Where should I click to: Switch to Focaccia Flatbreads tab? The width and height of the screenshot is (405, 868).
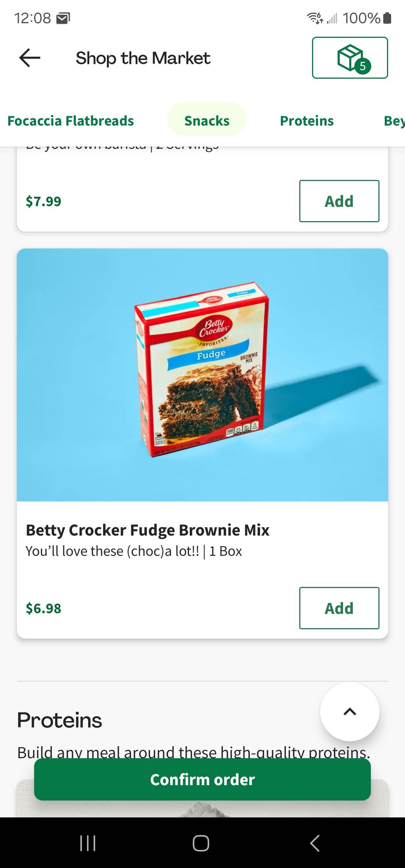tap(70, 121)
